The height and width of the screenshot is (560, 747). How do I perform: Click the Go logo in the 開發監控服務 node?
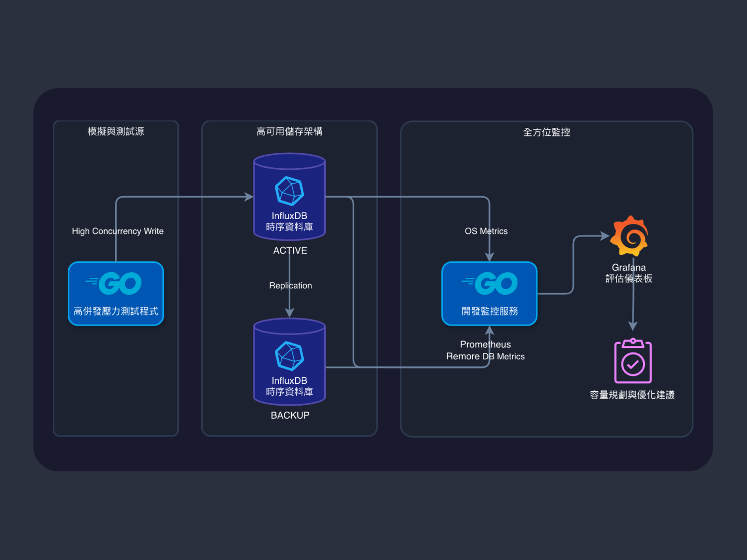click(x=490, y=283)
